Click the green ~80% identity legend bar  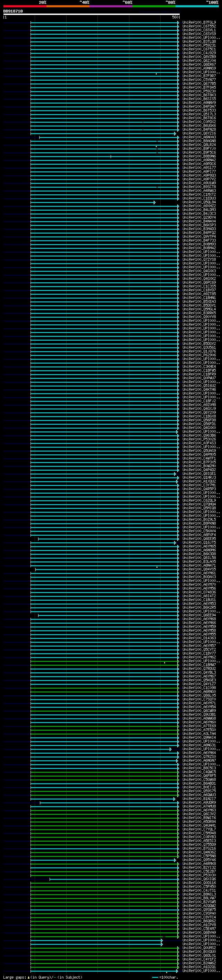click(154, 6)
